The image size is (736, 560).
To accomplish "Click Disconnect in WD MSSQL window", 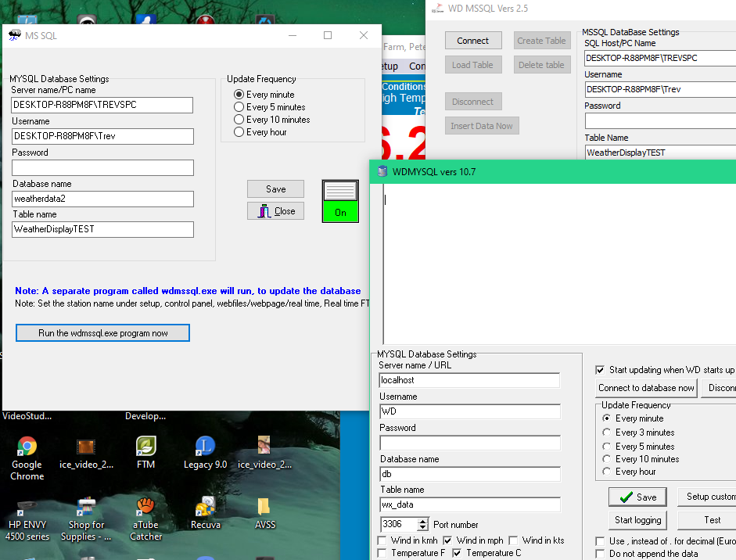I will tap(473, 102).
